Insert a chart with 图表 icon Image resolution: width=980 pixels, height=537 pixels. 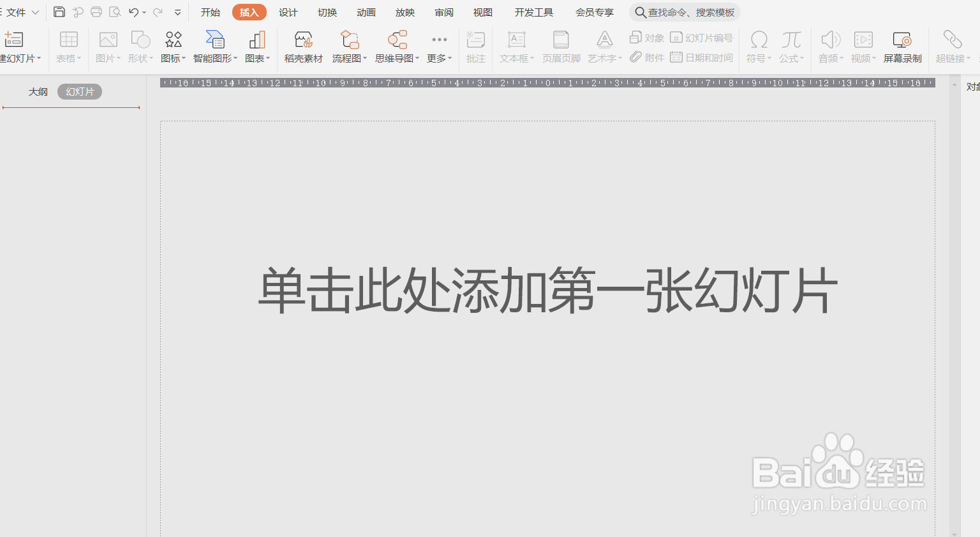coord(257,47)
